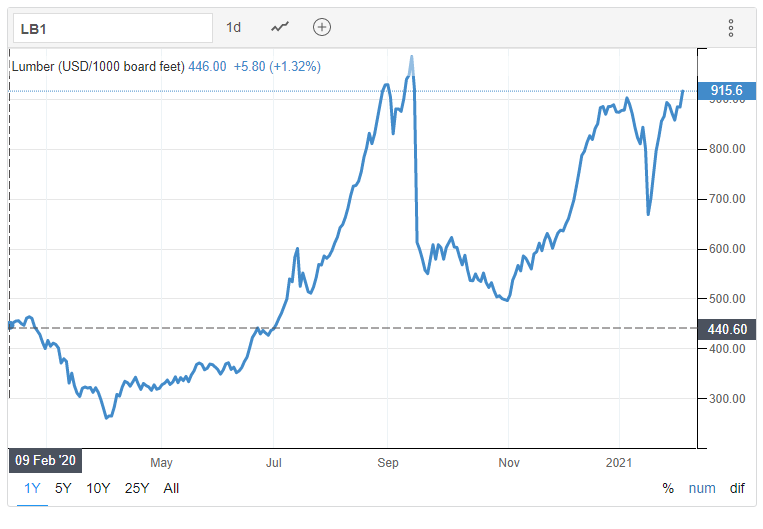Select the num value display mode

[702, 488]
